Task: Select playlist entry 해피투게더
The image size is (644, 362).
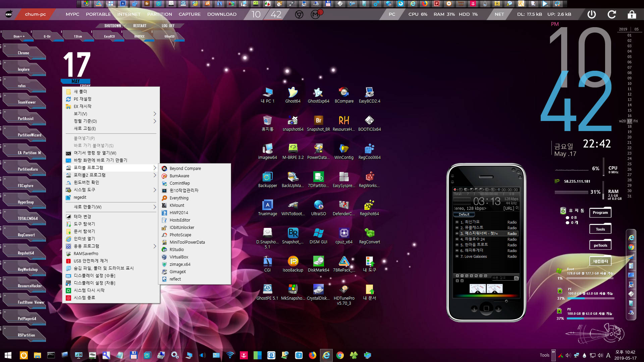Action: coord(486,251)
